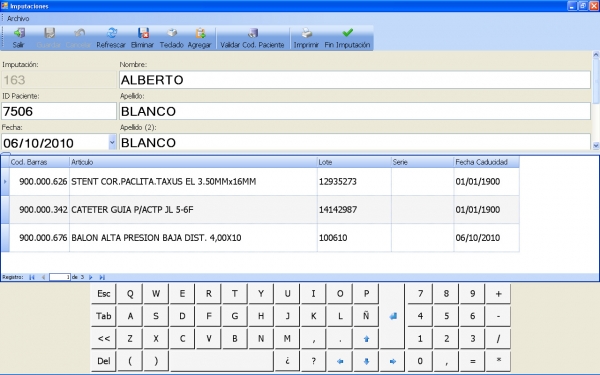Tap the Enter arrow key on the keyboard

[x=393, y=316]
